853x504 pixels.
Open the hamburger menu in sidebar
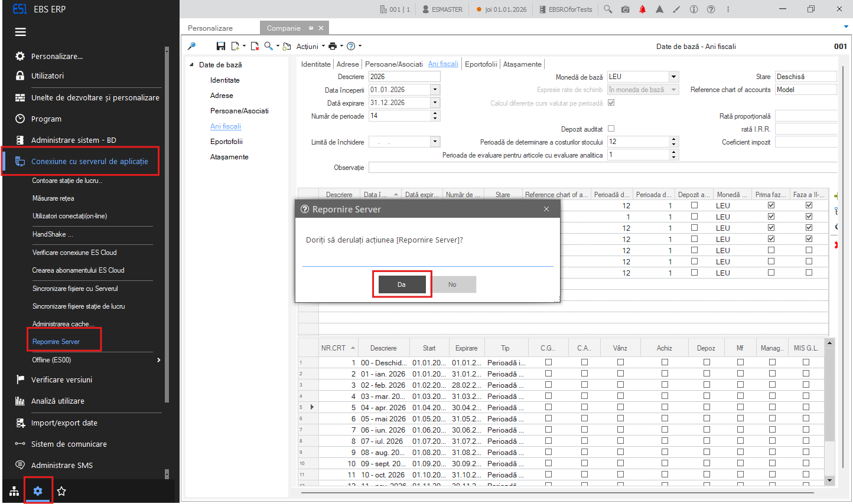point(21,32)
